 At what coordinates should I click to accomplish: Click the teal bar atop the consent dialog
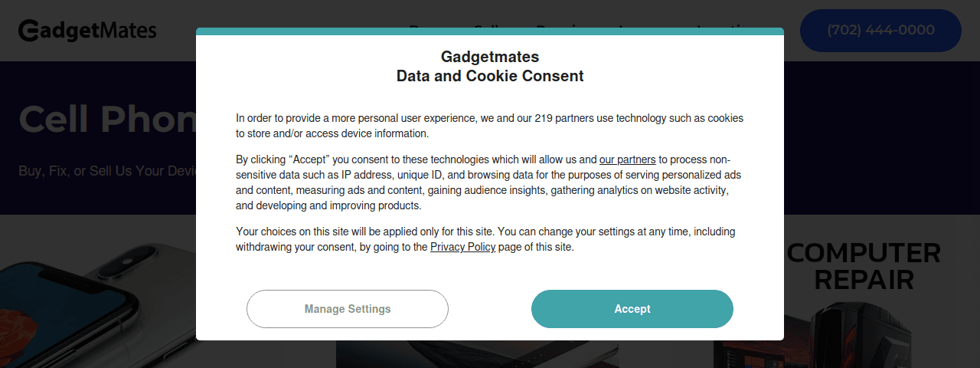[490, 31]
